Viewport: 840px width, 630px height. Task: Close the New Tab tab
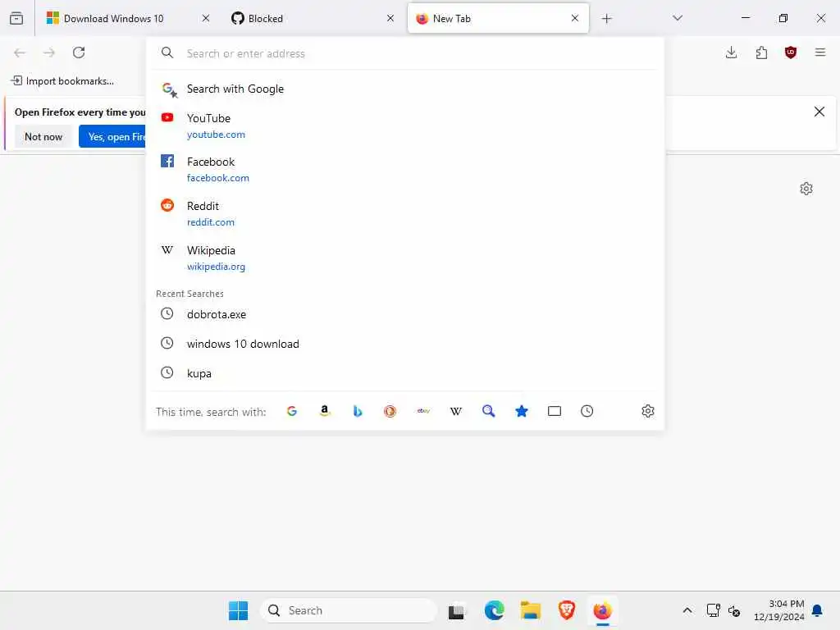point(575,18)
